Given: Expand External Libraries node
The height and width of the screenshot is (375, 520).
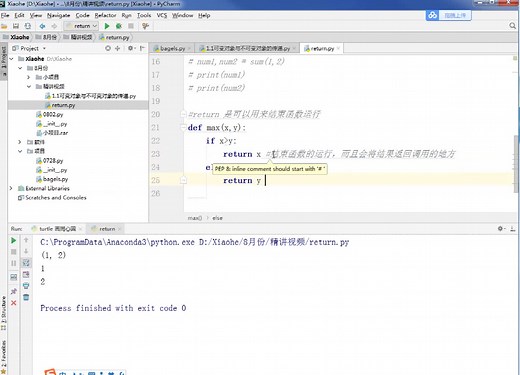Looking at the screenshot, I should coord(11,188).
